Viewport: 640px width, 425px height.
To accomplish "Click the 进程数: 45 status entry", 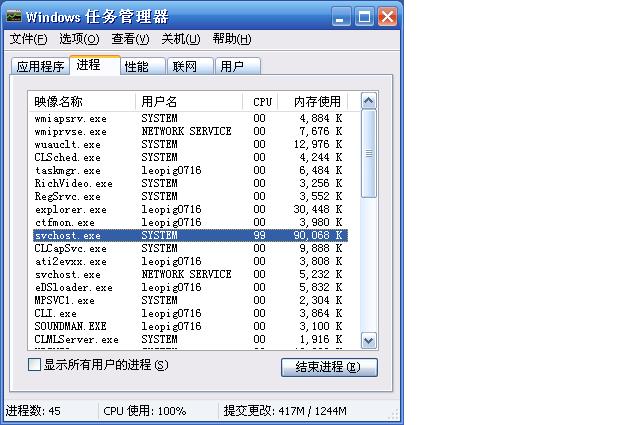I will [33, 411].
